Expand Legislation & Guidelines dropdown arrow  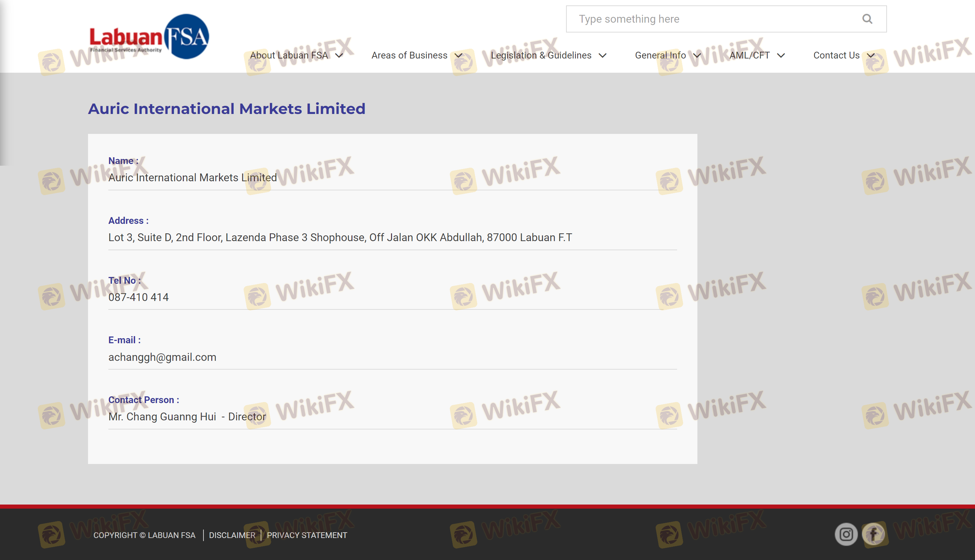[x=602, y=56]
